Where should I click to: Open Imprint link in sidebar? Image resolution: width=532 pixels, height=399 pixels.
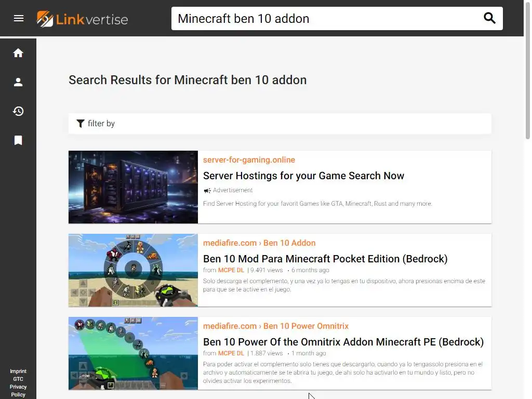click(x=18, y=371)
